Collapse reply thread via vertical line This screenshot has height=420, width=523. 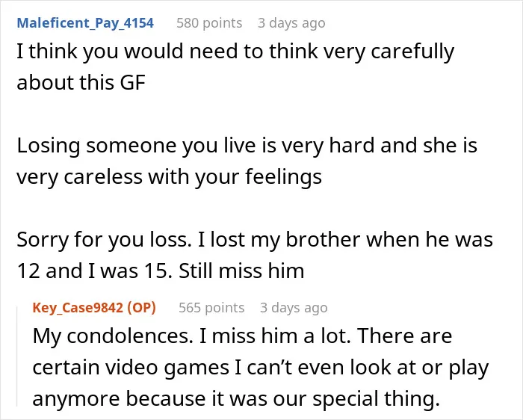17,357
